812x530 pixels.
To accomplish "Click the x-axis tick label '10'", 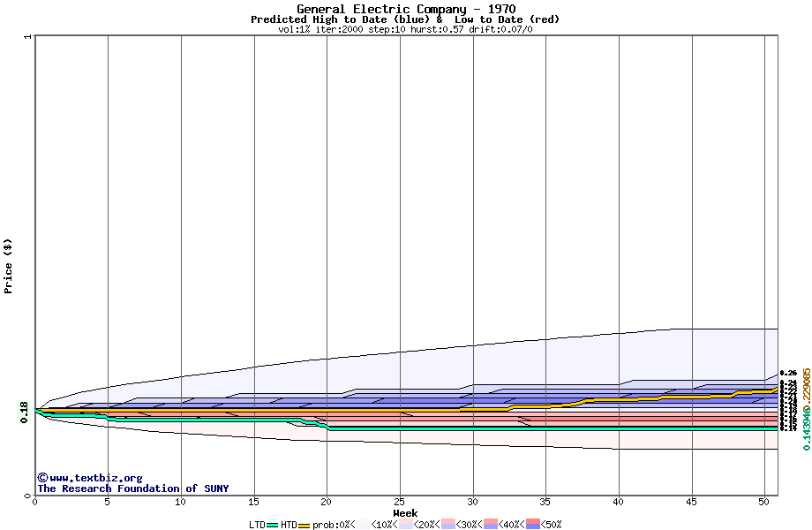I will pos(180,502).
